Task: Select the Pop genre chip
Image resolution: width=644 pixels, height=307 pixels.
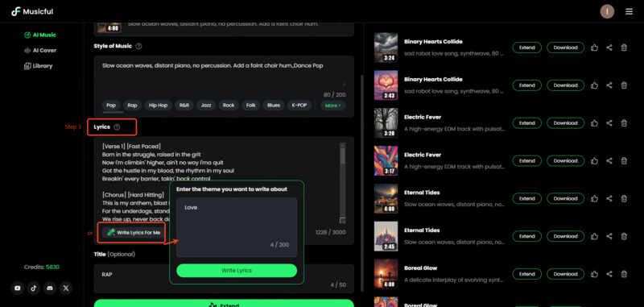Action: tap(111, 106)
